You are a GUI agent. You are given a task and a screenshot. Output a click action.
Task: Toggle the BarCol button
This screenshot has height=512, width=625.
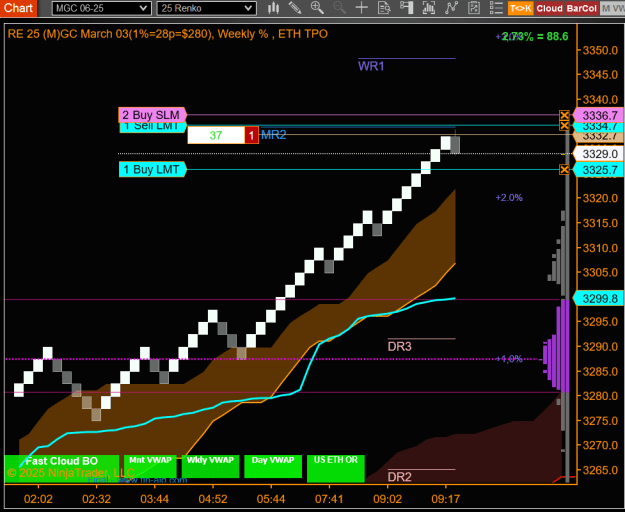pyautogui.click(x=582, y=8)
